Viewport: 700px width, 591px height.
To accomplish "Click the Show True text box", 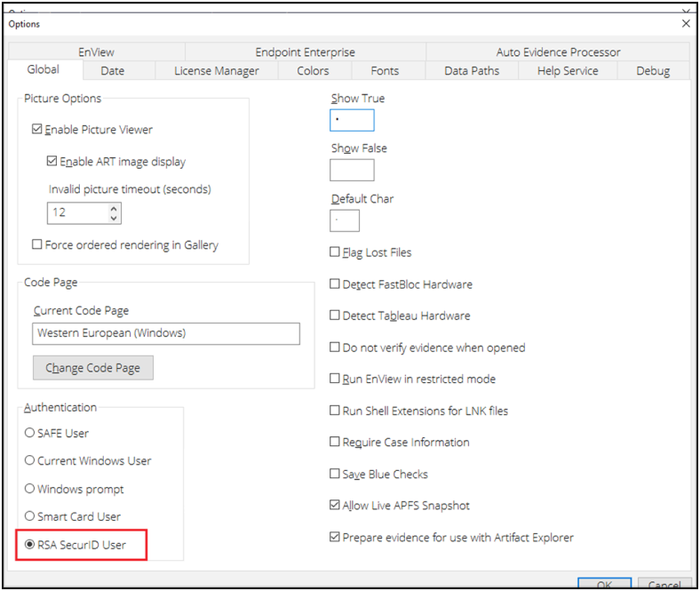I will (x=352, y=120).
